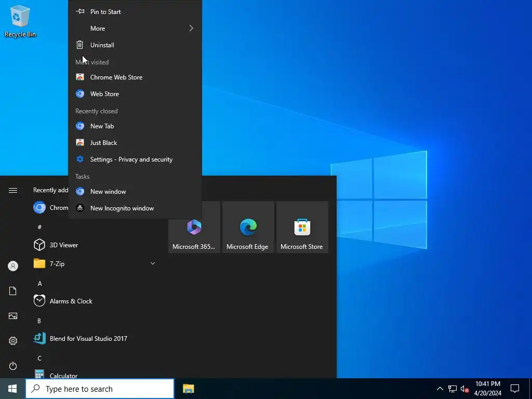Open the Recycle Bin desktop icon
The height and width of the screenshot is (399, 532).
click(20, 21)
